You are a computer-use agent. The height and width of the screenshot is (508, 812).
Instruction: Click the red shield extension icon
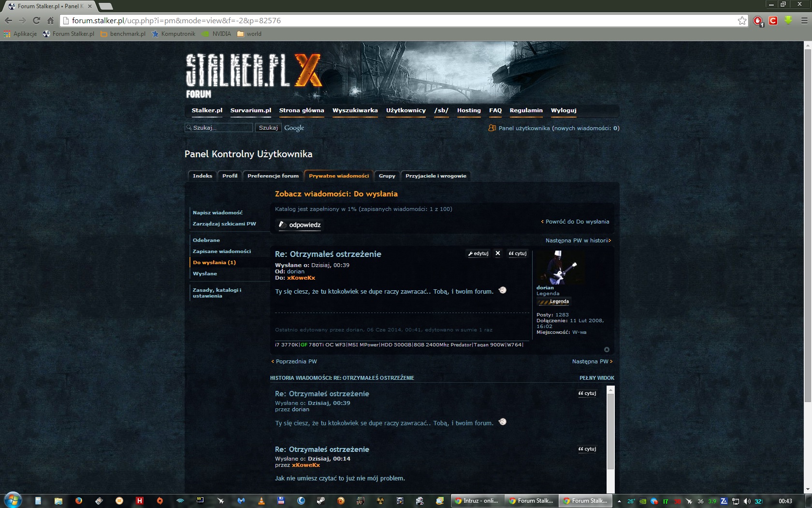tap(758, 21)
